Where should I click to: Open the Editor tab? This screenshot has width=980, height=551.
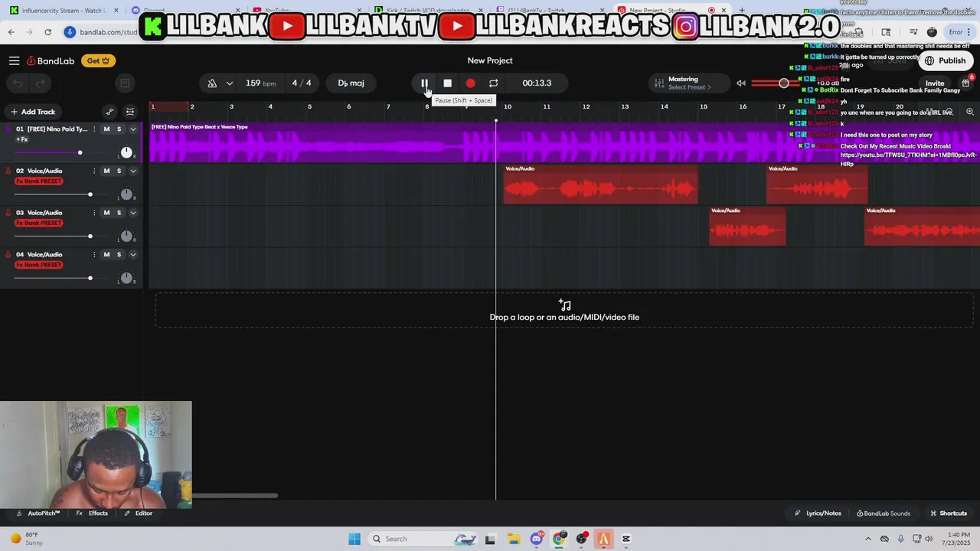[139, 514]
